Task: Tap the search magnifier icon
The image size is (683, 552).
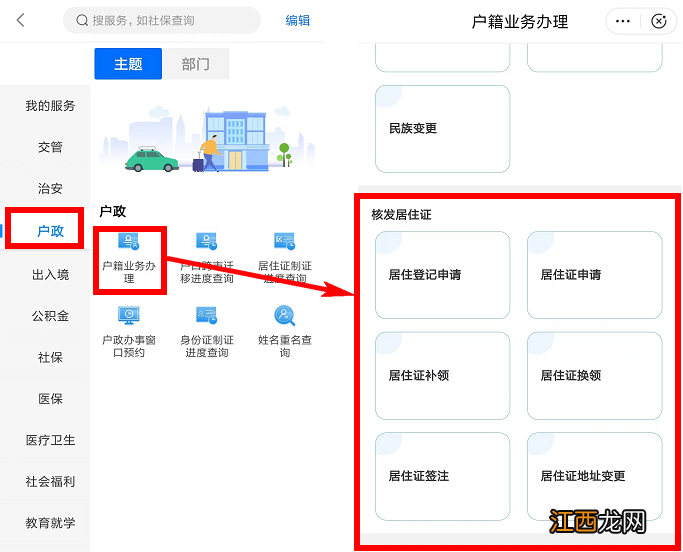Action: coord(82,20)
